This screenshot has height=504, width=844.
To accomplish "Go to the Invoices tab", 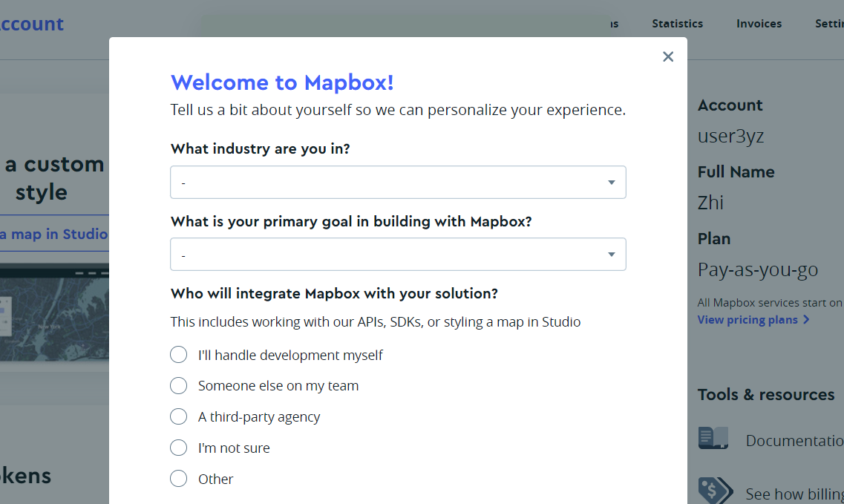I will click(759, 24).
